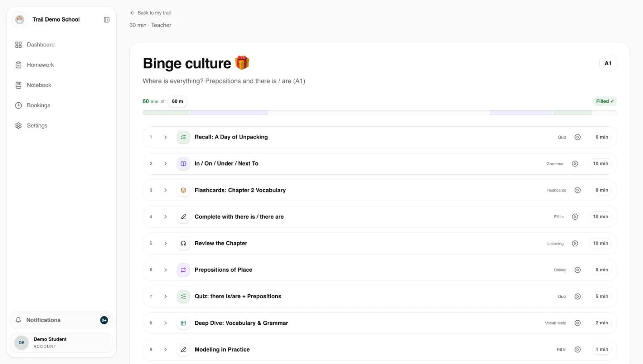Play the Deep Dive: Vocabulary & Grammar activity
643x364 pixels.
[578, 323]
